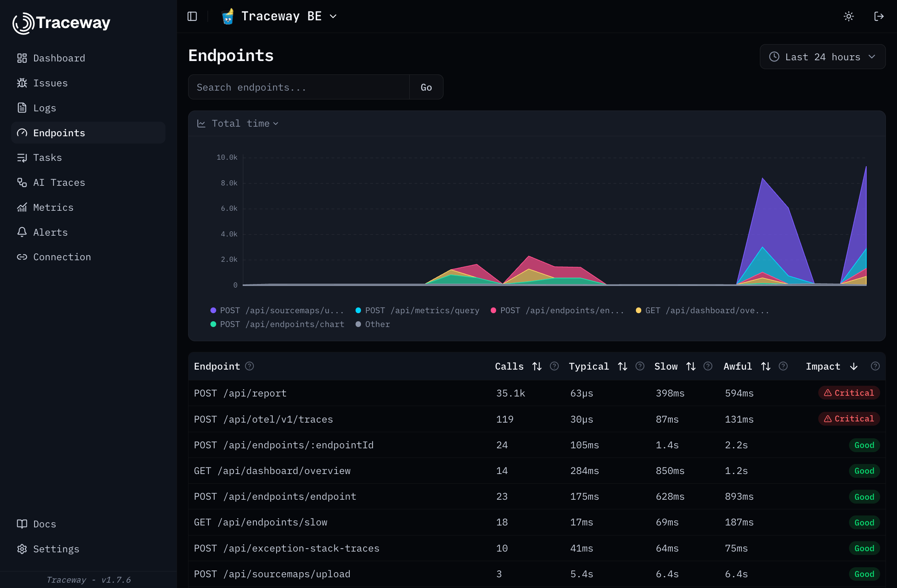Image resolution: width=897 pixels, height=588 pixels.
Task: Click the Alerts bell icon
Action: pos(22,232)
